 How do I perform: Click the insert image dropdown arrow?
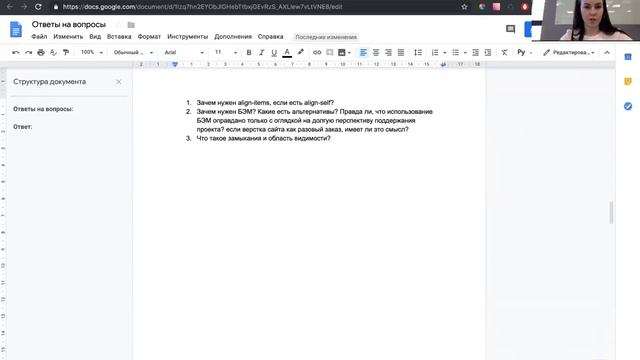pos(349,53)
